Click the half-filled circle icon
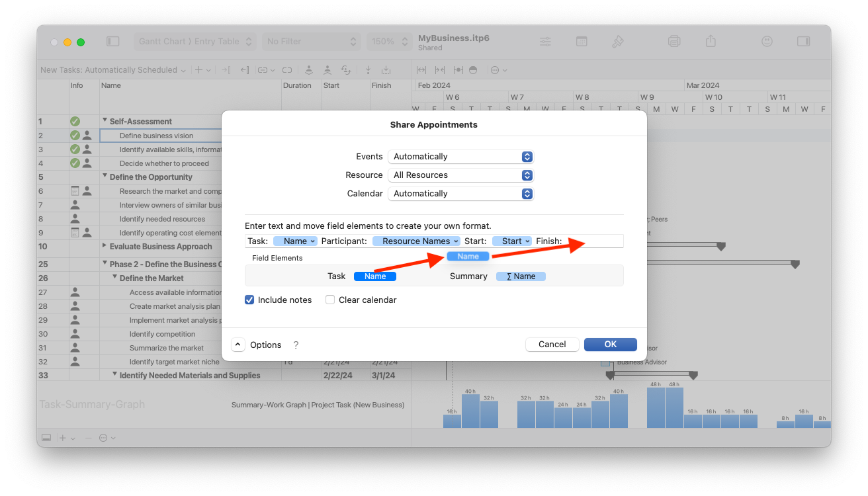868x496 pixels. 473,69
